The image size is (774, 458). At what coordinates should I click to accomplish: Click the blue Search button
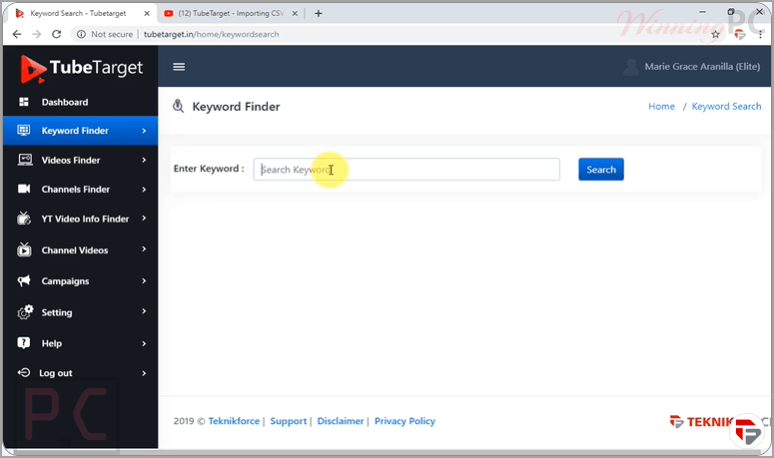[x=601, y=169]
